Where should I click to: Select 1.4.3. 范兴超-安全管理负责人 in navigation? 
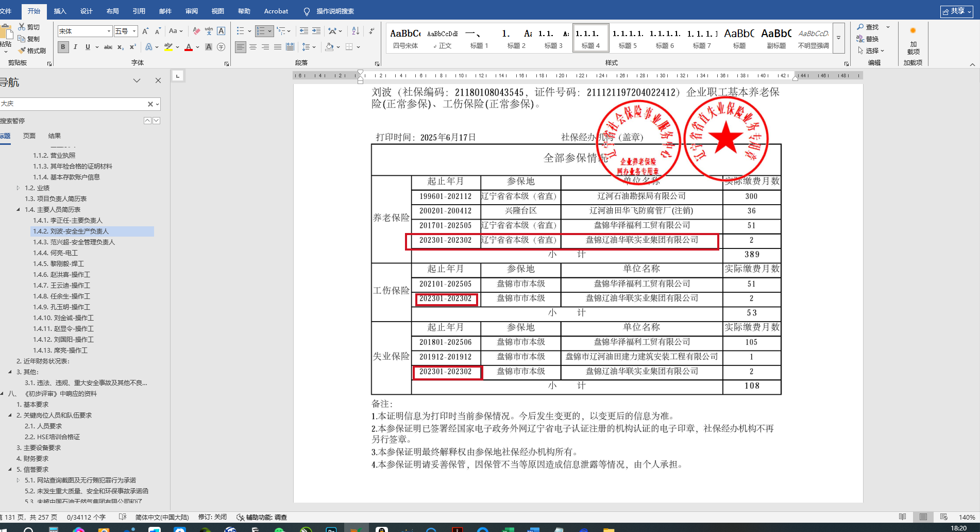coord(74,242)
